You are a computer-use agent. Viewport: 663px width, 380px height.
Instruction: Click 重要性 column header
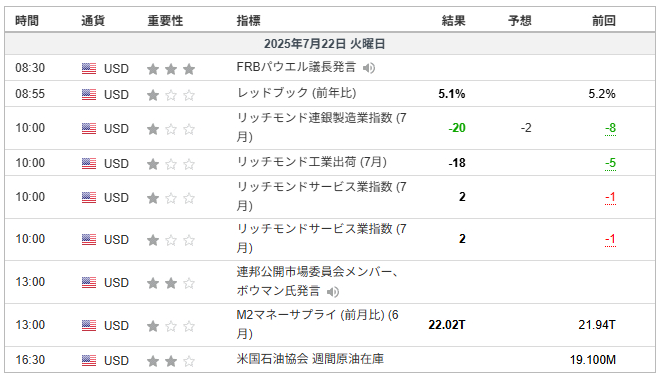tap(165, 20)
